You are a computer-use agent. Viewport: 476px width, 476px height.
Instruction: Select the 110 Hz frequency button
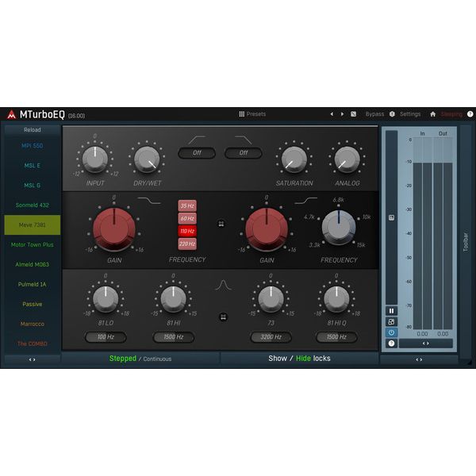point(187,231)
